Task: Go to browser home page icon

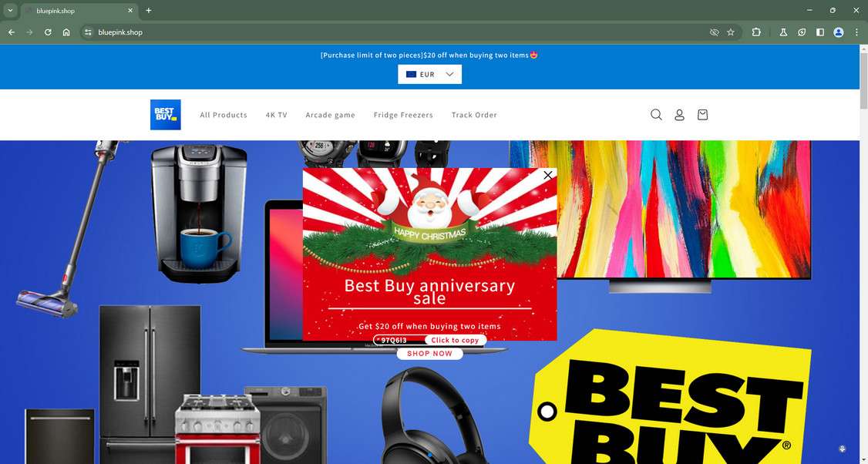Action: pyautogui.click(x=66, y=32)
